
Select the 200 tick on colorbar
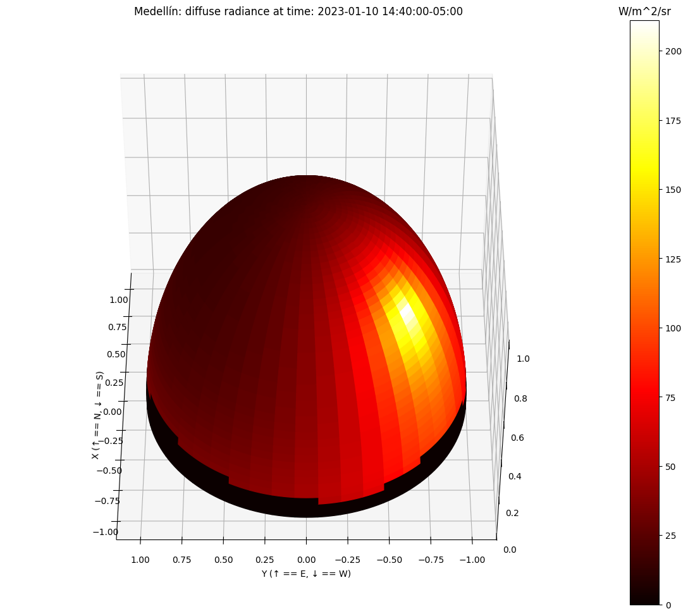tap(673, 51)
